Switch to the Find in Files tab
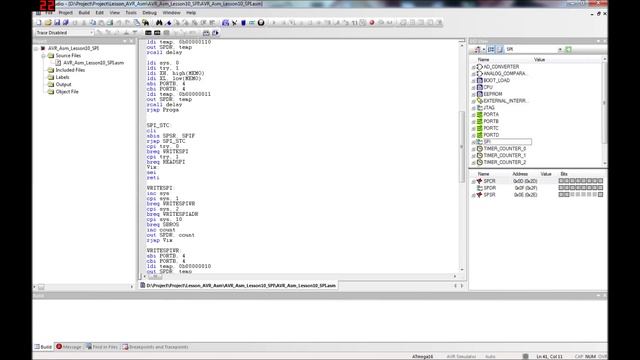The image size is (640, 360). pos(102,347)
